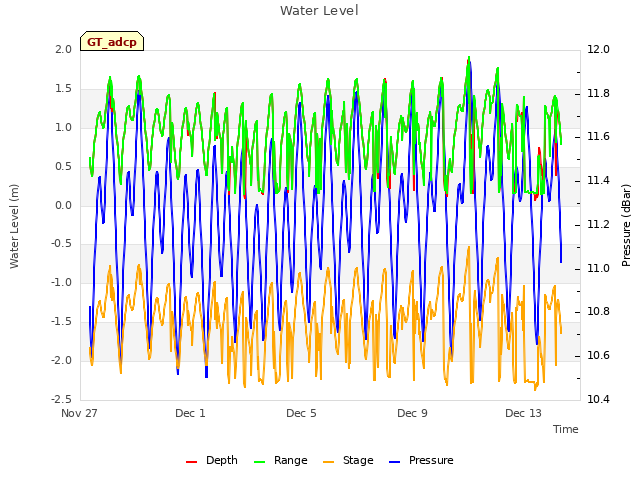Click the -1.0 water level tick label
640x480 pixels.
click(x=61, y=282)
